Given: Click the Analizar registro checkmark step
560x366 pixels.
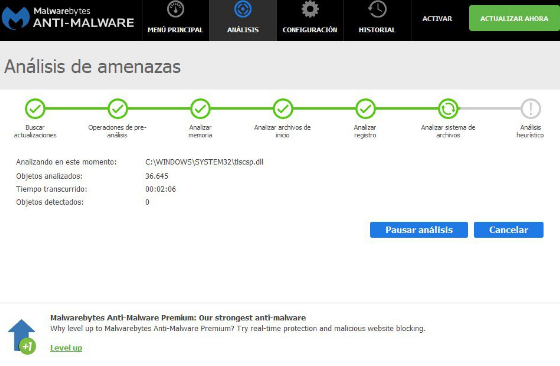Looking at the screenshot, I should [365, 109].
